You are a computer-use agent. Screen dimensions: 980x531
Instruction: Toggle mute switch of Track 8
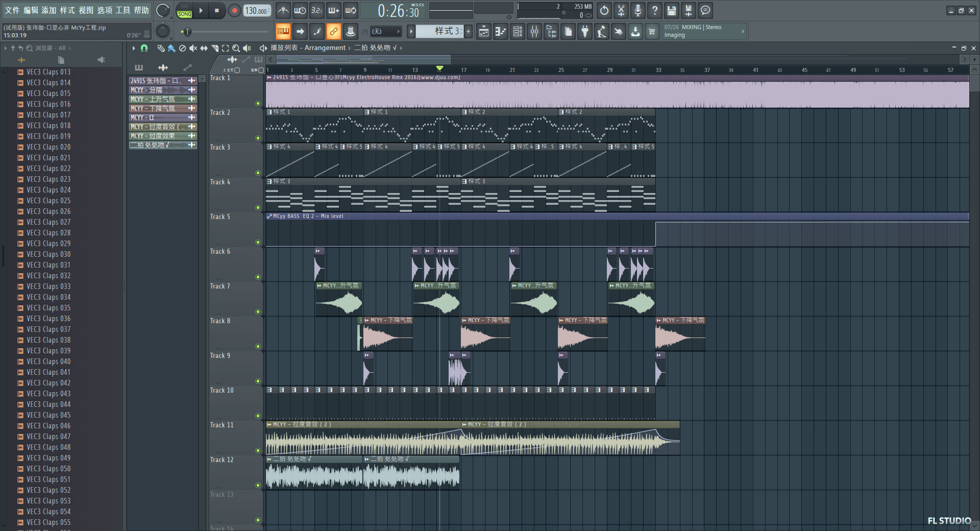pyautogui.click(x=258, y=346)
